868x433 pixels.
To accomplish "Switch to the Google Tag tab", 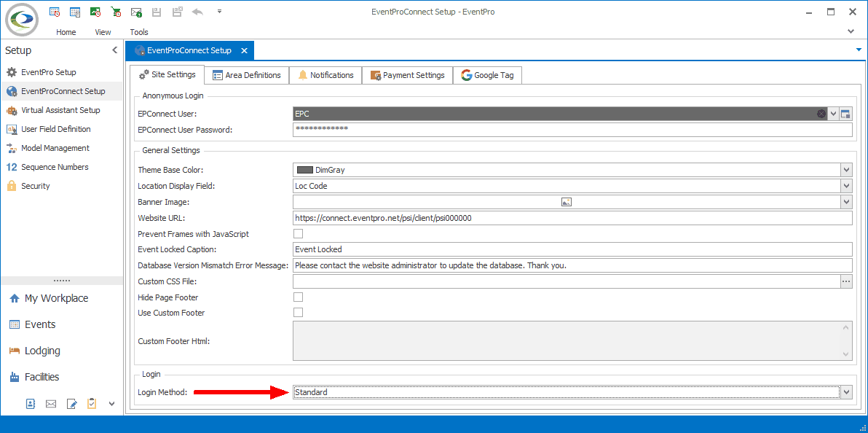I will click(x=487, y=75).
